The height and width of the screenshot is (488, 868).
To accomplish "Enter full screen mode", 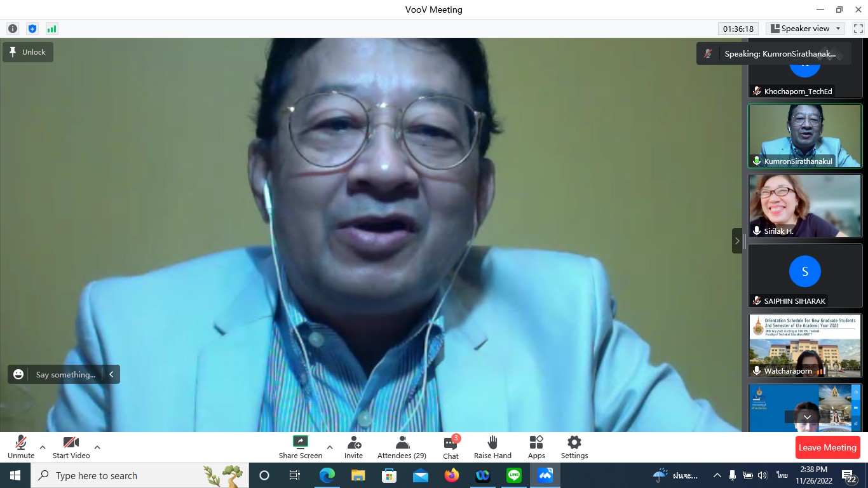I will pos(857,29).
